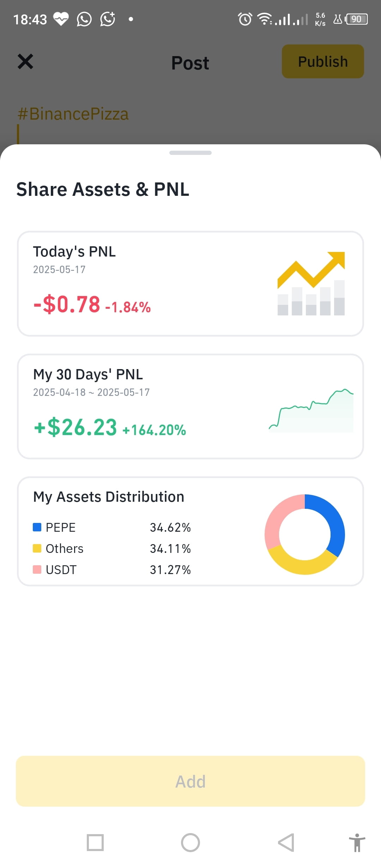Open Android recent apps square button
This screenshot has height=868, width=381.
click(x=95, y=843)
